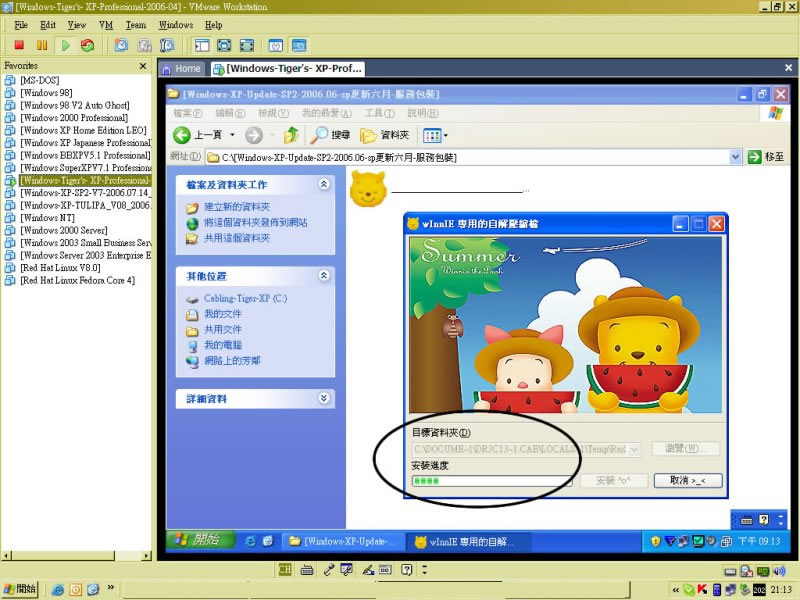Click Internet Explorer icon in host quick launch
The height and width of the screenshot is (600, 800).
(58, 590)
